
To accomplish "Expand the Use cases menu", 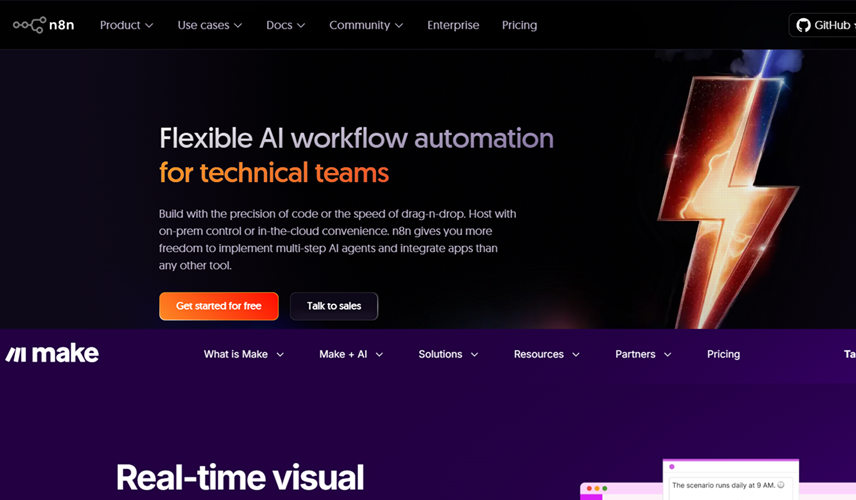I will click(209, 25).
